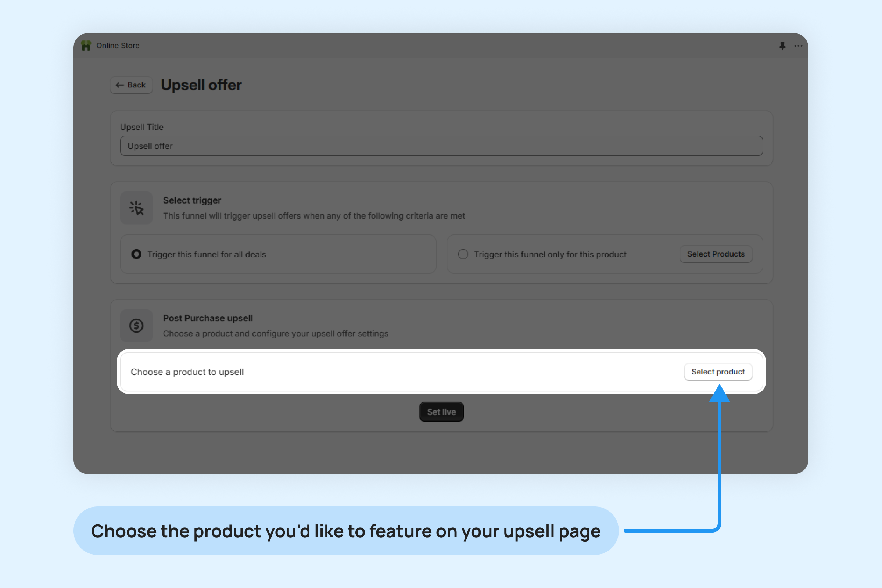The width and height of the screenshot is (882, 588).
Task: Open the three-dot more options menu
Action: [x=798, y=46]
